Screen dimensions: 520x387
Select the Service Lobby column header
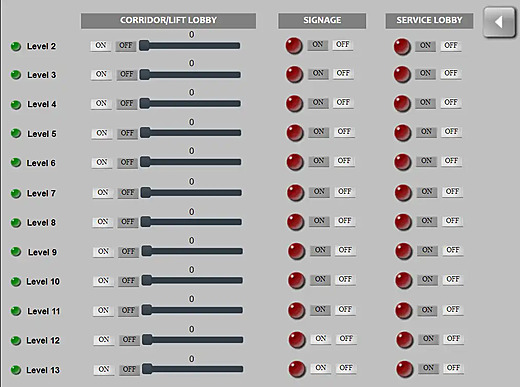[x=429, y=21]
